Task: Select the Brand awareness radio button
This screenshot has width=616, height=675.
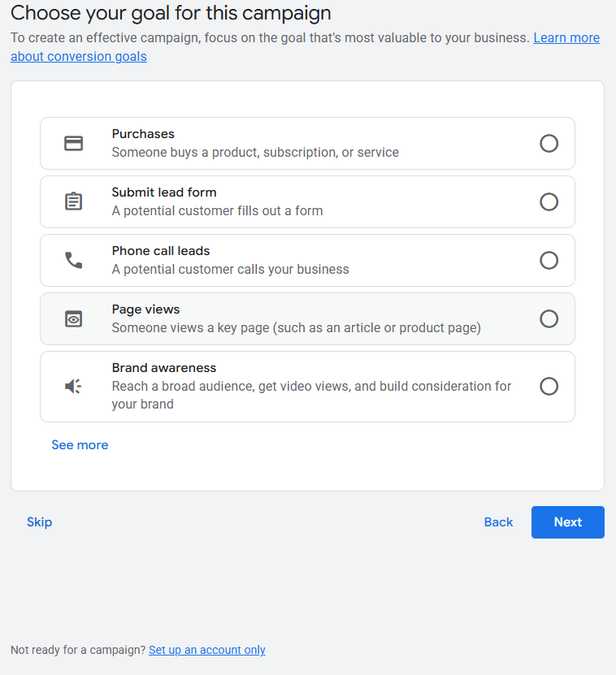Action: point(549,386)
